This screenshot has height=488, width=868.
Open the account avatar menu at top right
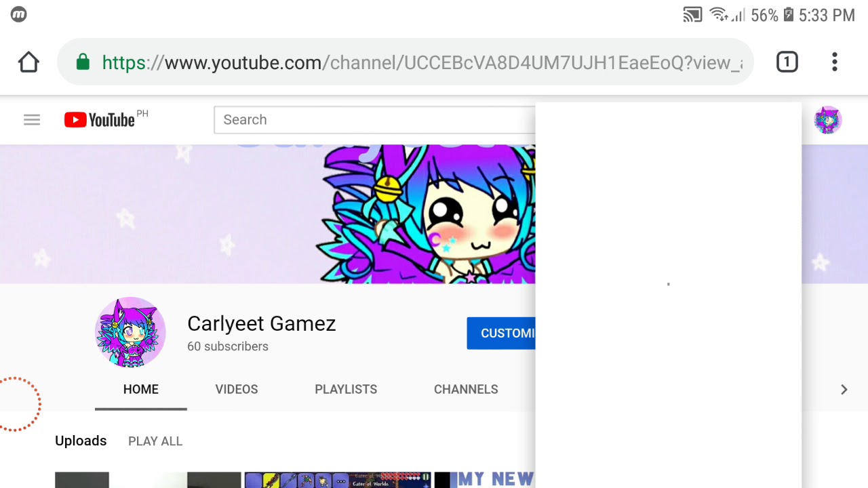pyautogui.click(x=827, y=120)
